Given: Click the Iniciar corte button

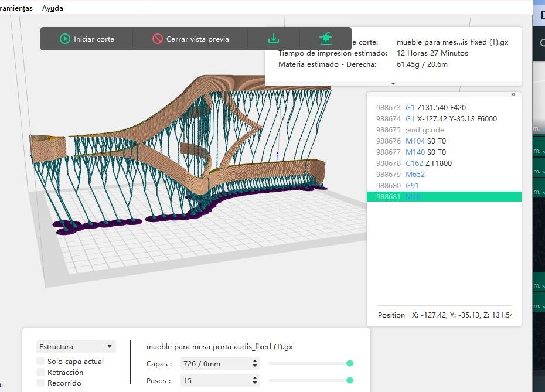Looking at the screenshot, I should (87, 39).
